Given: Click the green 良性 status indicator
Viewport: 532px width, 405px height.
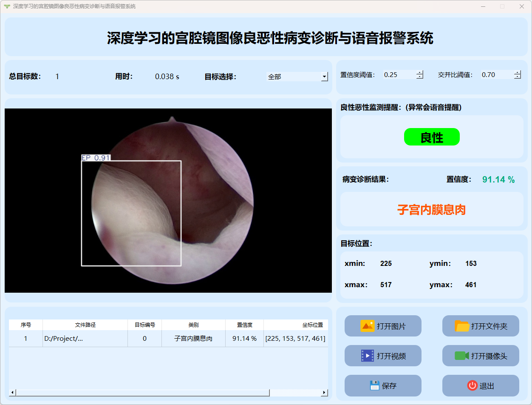Looking at the screenshot, I should (432, 137).
